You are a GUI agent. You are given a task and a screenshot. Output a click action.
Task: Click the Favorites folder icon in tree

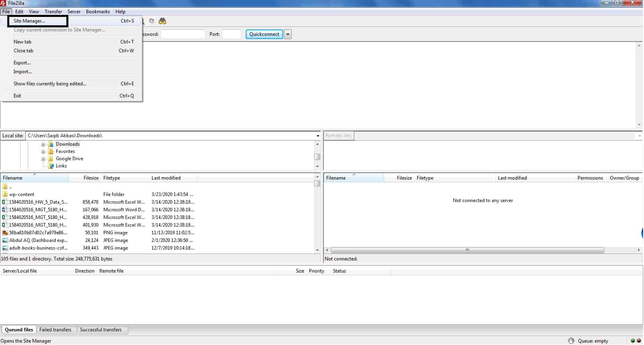tap(51, 151)
